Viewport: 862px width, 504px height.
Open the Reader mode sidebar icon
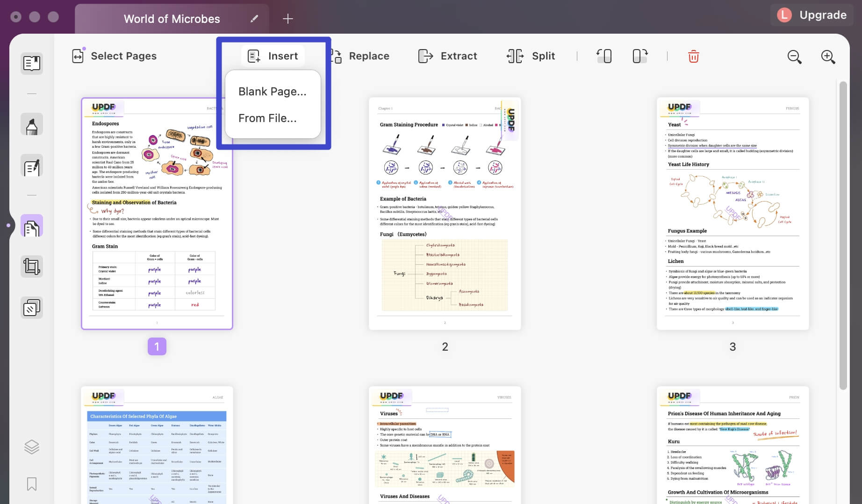(32, 63)
